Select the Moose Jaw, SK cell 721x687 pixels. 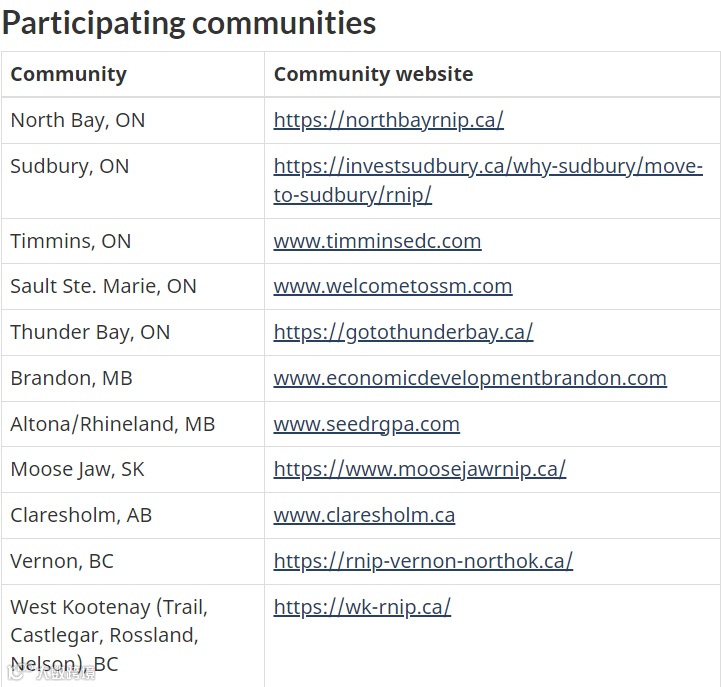click(x=77, y=469)
